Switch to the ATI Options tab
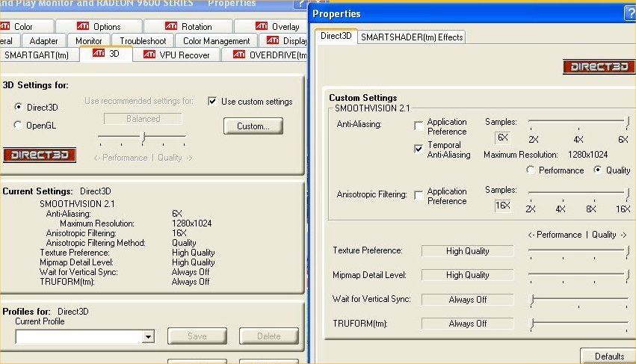The image size is (636, 364). [99, 26]
